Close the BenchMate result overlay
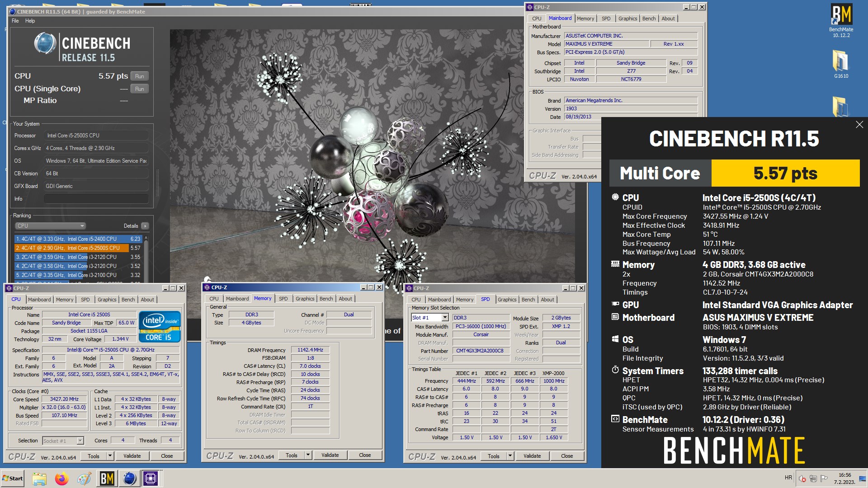Screen dimensions: 868x488 [x=859, y=125]
